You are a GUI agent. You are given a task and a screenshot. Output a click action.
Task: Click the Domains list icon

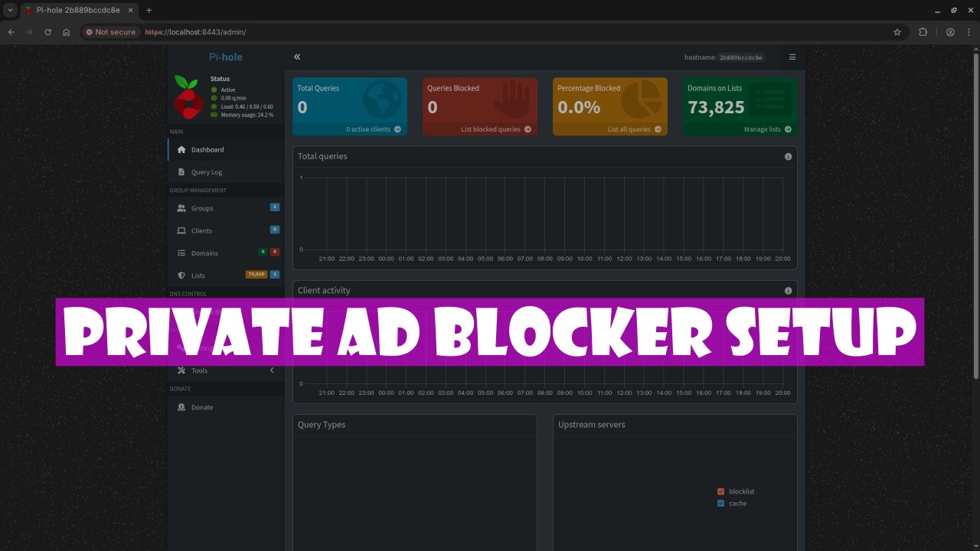click(x=181, y=253)
